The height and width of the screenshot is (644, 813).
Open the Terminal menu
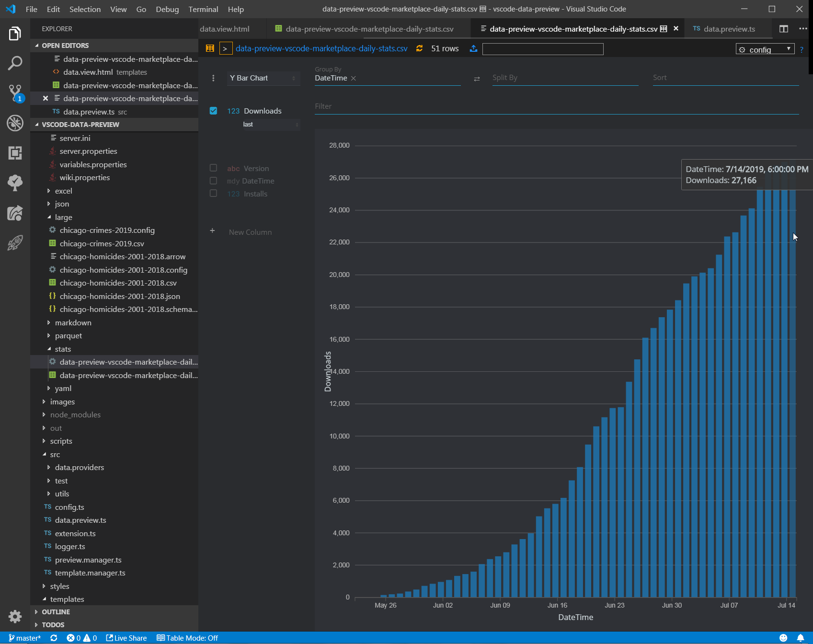coord(203,9)
